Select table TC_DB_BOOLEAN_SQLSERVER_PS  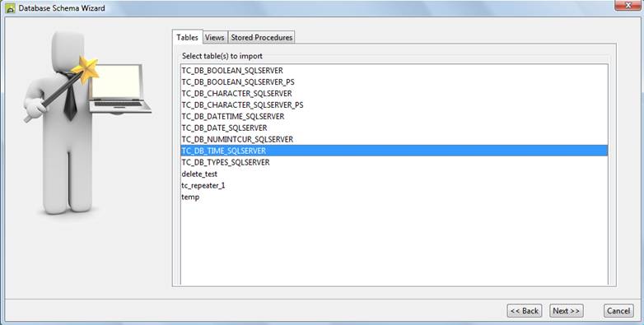(394, 82)
